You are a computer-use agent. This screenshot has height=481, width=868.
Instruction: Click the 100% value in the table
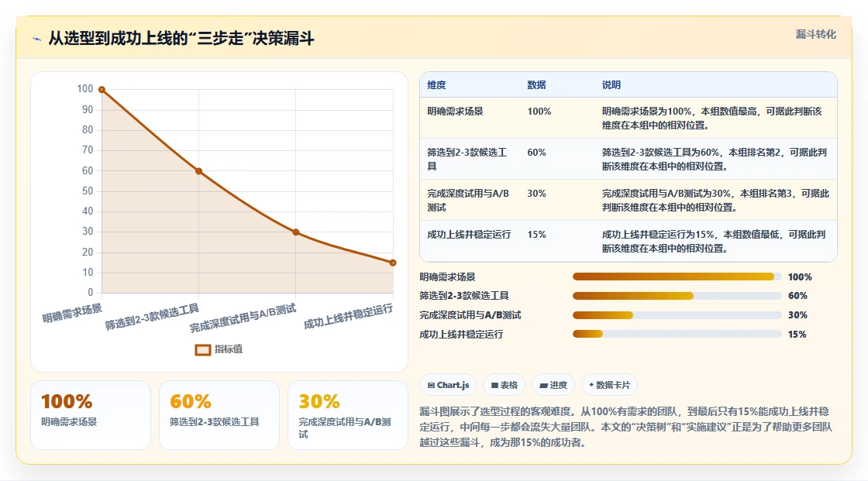(x=539, y=112)
